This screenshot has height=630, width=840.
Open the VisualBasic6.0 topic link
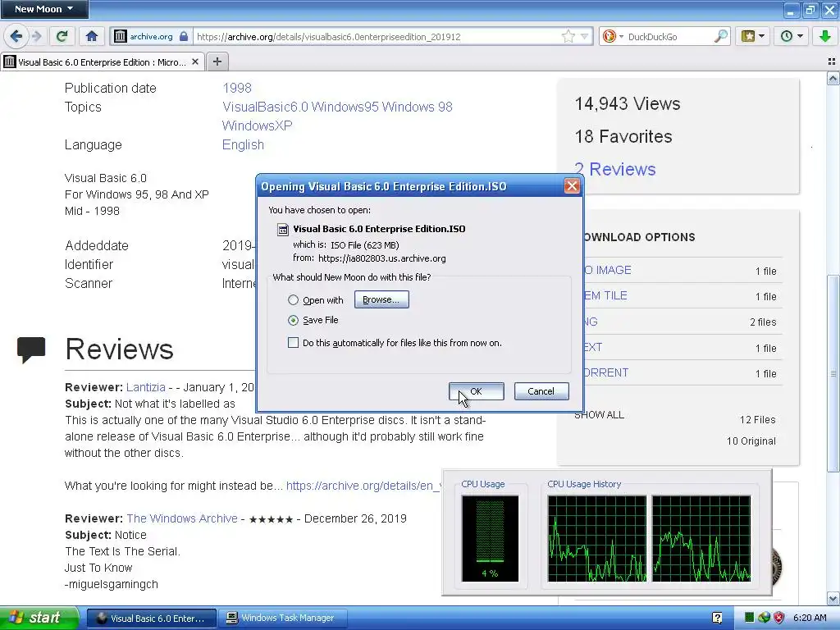coord(265,107)
